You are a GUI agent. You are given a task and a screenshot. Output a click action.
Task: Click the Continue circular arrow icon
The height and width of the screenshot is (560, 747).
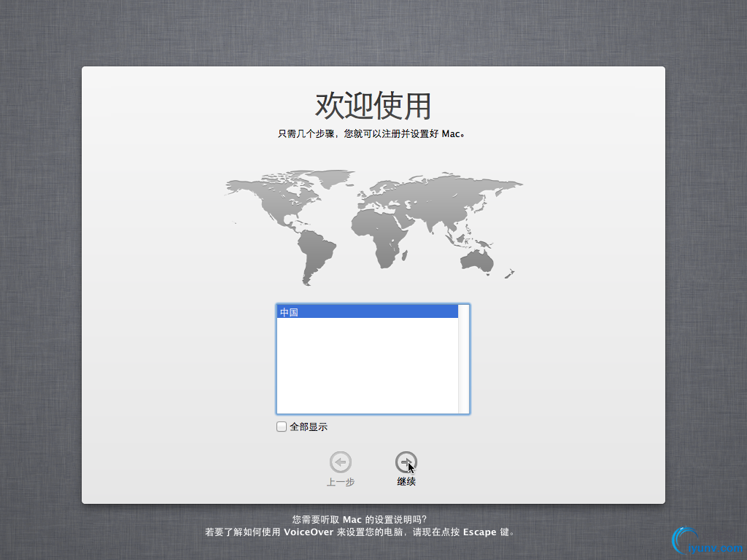[x=406, y=461]
